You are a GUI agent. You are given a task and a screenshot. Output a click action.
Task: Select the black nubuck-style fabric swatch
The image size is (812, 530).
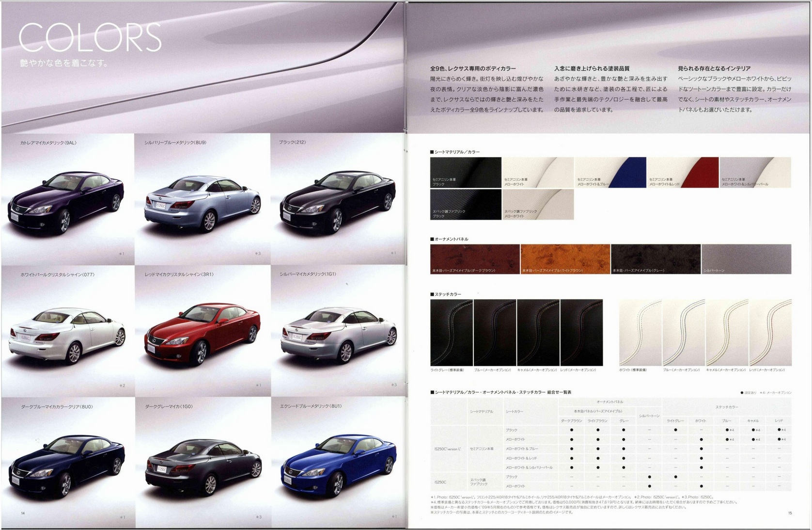click(x=465, y=204)
